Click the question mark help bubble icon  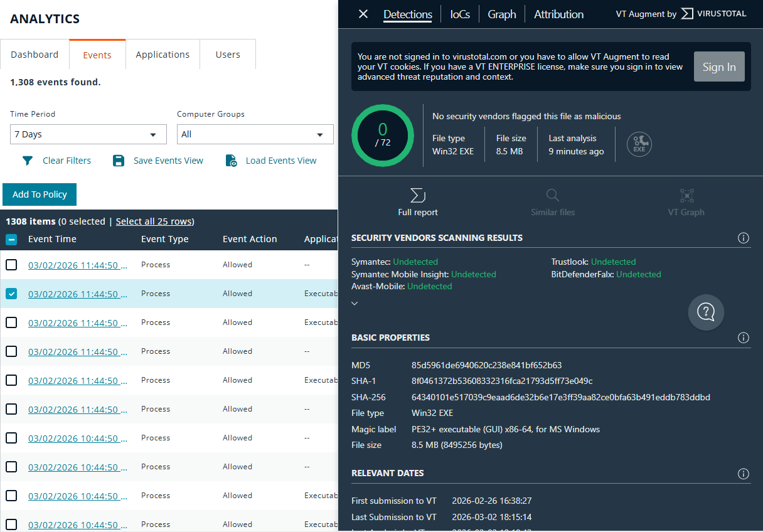pyautogui.click(x=706, y=312)
